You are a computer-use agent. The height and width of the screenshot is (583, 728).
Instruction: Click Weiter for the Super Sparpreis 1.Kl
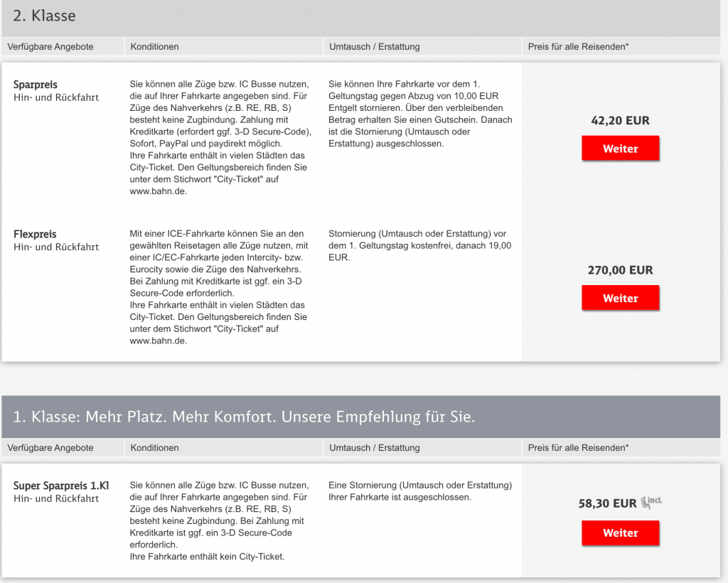click(620, 533)
